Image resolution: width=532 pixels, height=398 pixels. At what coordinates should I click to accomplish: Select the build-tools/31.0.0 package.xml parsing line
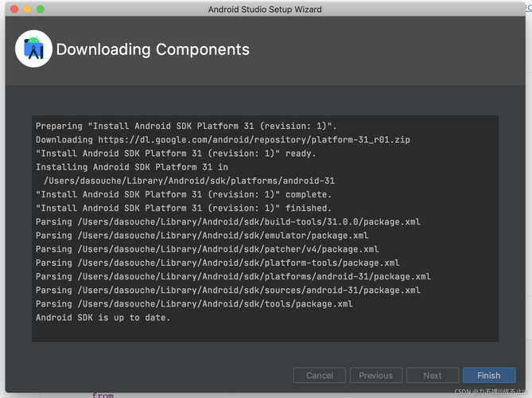pyautogui.click(x=228, y=222)
